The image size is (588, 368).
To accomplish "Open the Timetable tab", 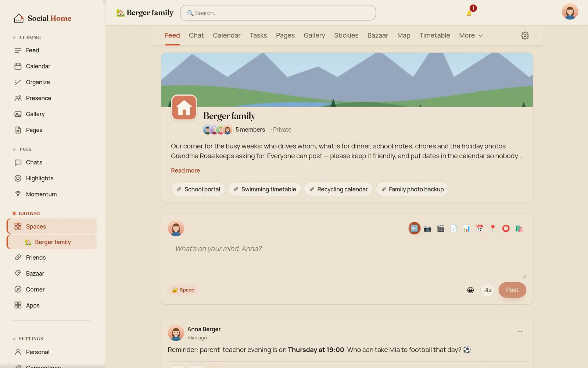I will tap(435, 35).
